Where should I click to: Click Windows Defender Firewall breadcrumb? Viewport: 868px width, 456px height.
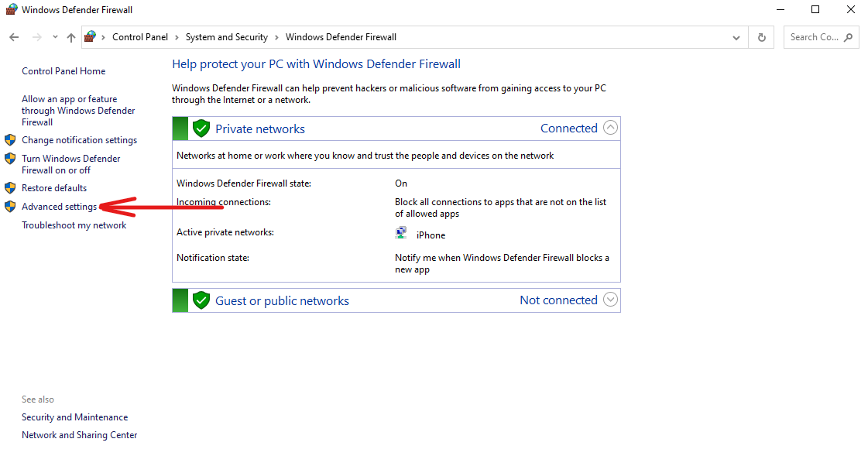(341, 37)
